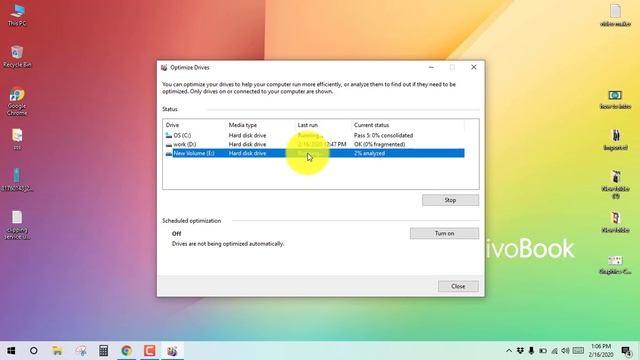The width and height of the screenshot is (640, 360).
Task: Click the Windows Start button
Action: click(11, 351)
